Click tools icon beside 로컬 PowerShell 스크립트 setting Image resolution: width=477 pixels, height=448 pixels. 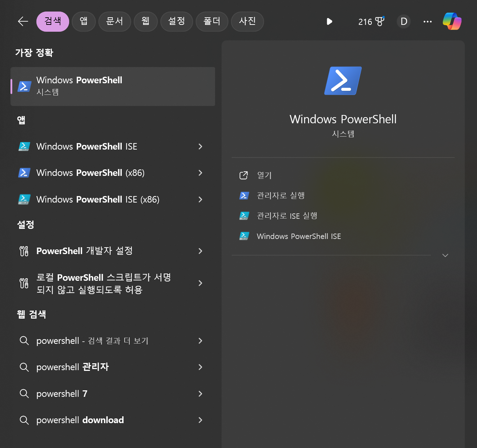point(24,283)
